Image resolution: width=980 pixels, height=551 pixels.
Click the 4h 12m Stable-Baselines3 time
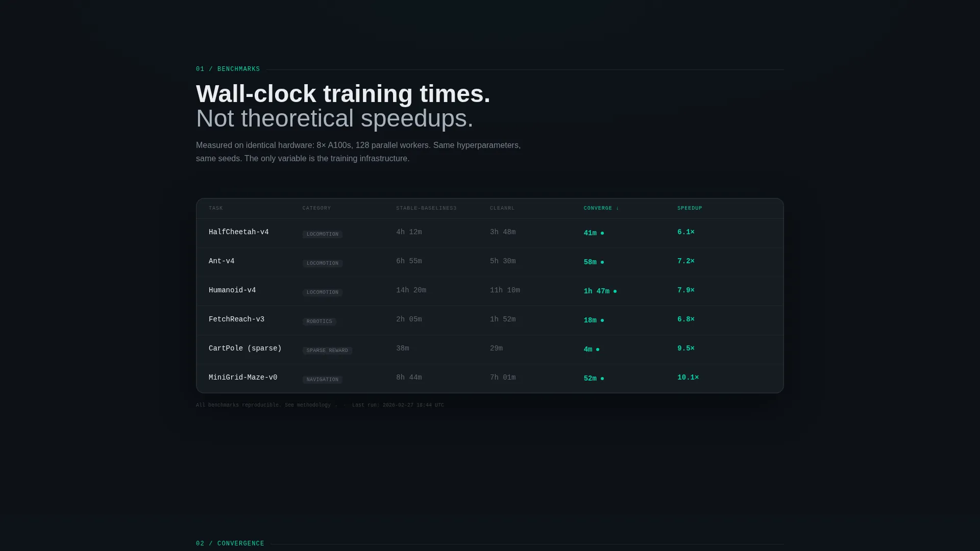[409, 232]
